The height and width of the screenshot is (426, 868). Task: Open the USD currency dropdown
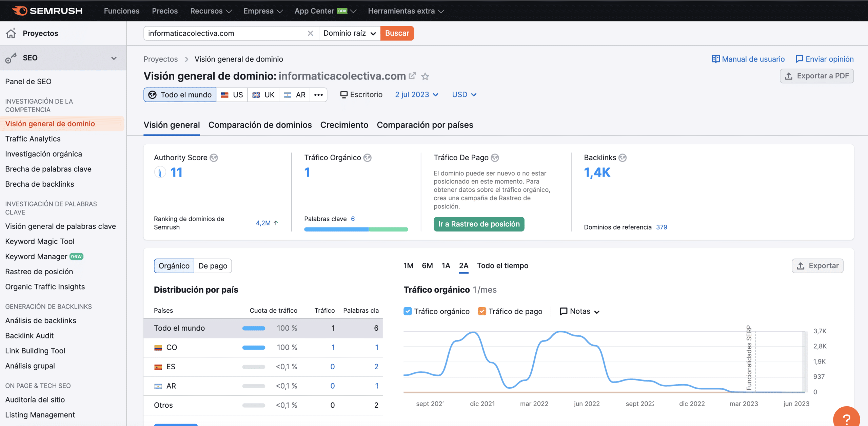(x=464, y=94)
